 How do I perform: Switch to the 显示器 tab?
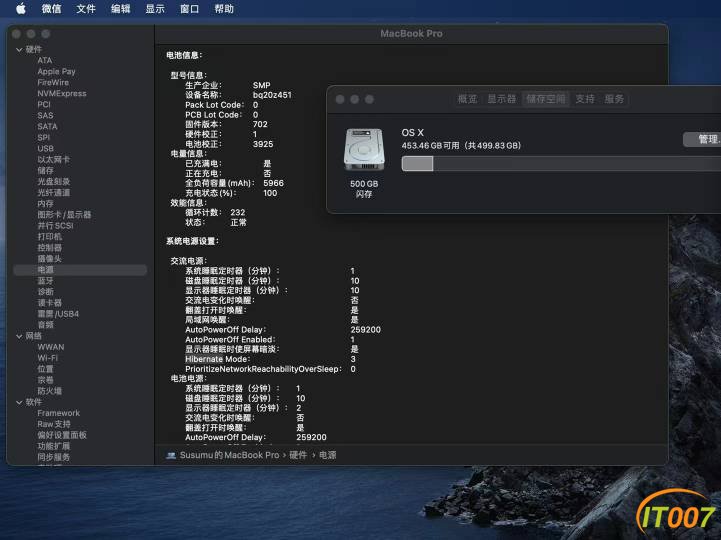[x=501, y=99]
